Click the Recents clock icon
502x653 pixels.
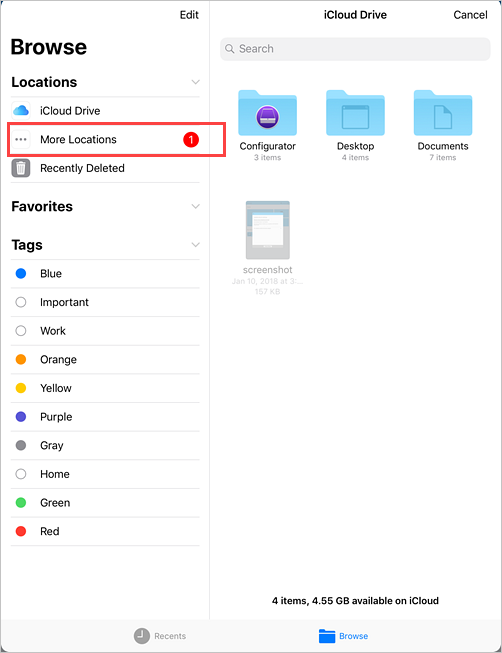142,636
